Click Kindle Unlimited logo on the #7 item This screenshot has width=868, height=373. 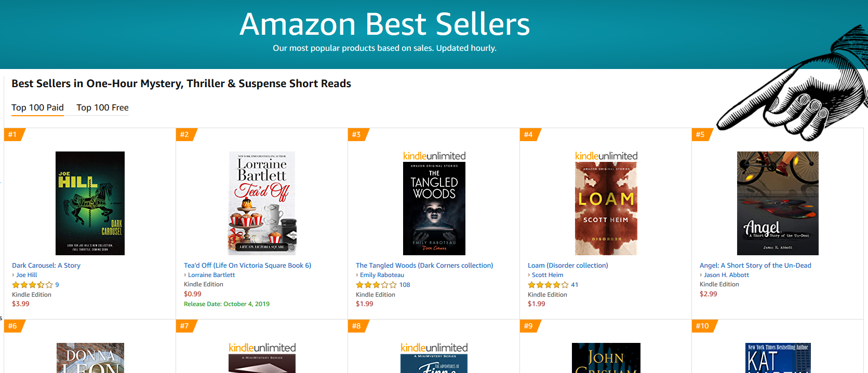(262, 348)
